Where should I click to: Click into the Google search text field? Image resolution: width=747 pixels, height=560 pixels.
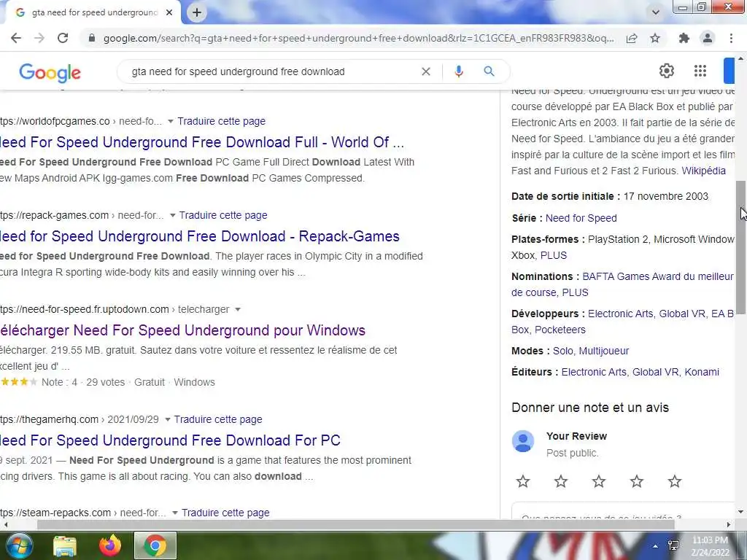pyautogui.click(x=271, y=71)
